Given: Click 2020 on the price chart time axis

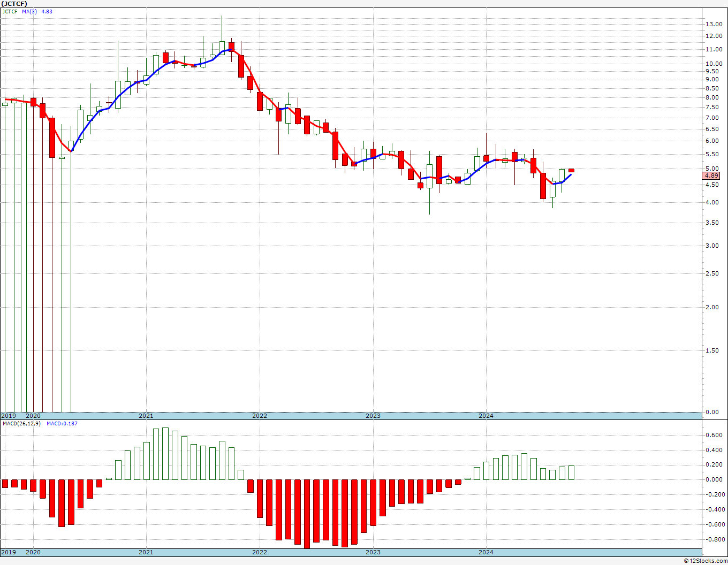Looking at the screenshot, I should click(33, 416).
